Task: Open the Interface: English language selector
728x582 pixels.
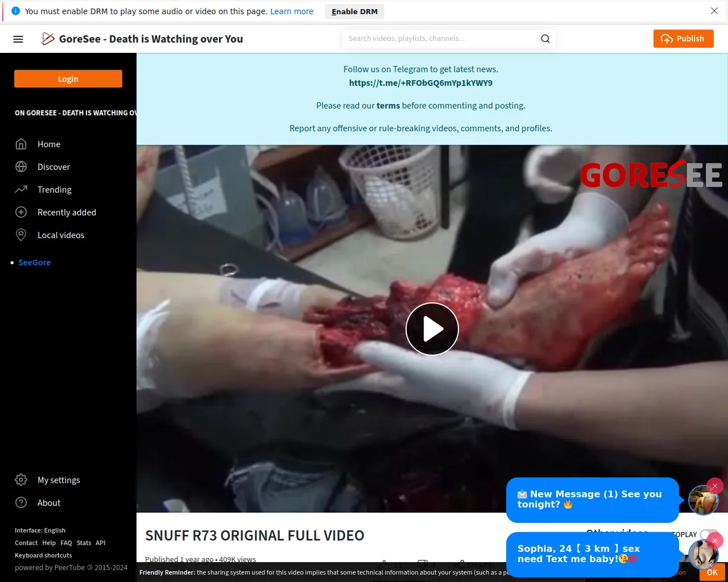Action: [x=40, y=530]
